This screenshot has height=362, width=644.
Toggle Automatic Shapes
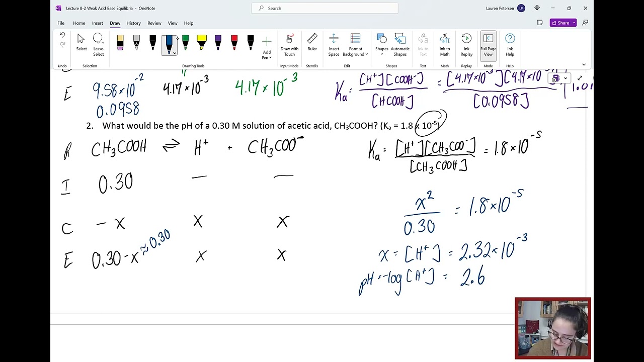tap(400, 45)
